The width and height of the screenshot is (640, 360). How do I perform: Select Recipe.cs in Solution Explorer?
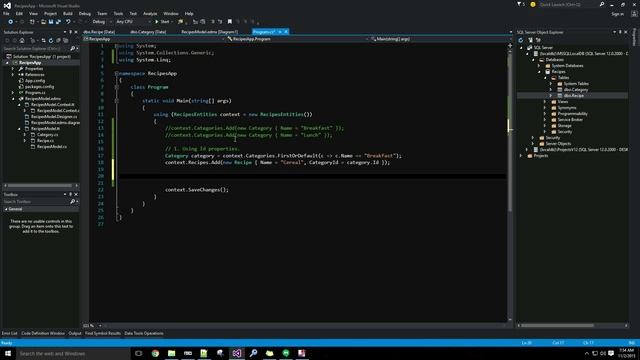pyautogui.click(x=45, y=141)
